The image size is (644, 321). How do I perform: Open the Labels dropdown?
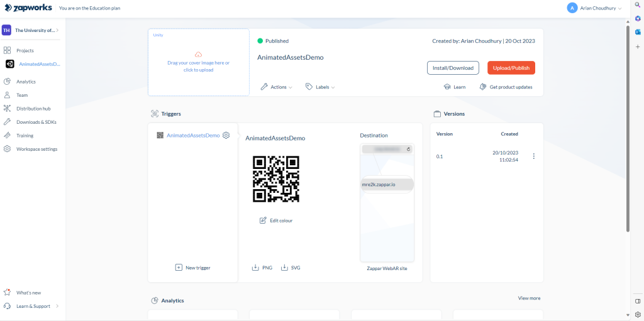pos(320,87)
